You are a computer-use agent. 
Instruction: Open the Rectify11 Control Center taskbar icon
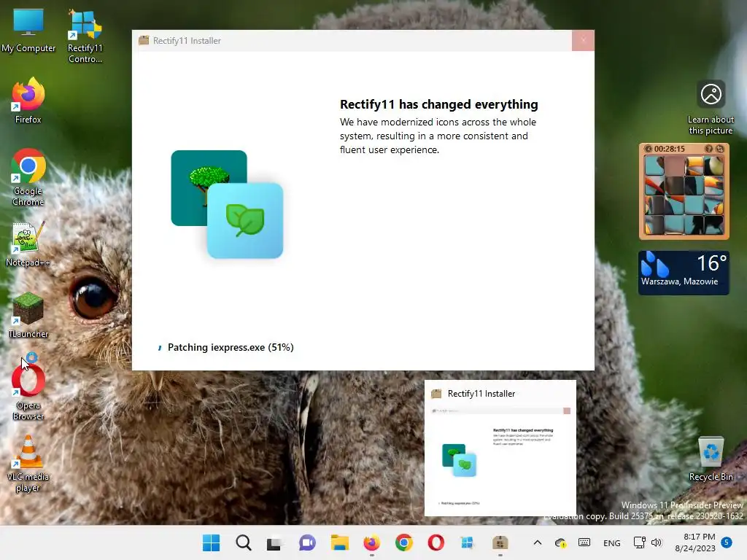468,542
